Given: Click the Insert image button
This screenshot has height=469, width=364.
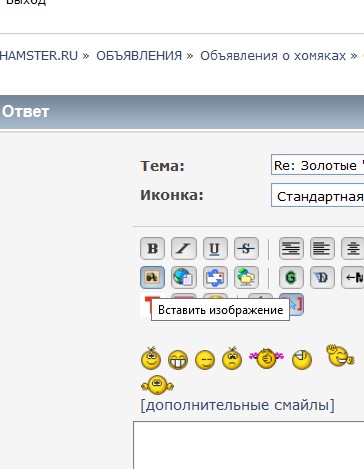Looking at the screenshot, I should pos(152,277).
